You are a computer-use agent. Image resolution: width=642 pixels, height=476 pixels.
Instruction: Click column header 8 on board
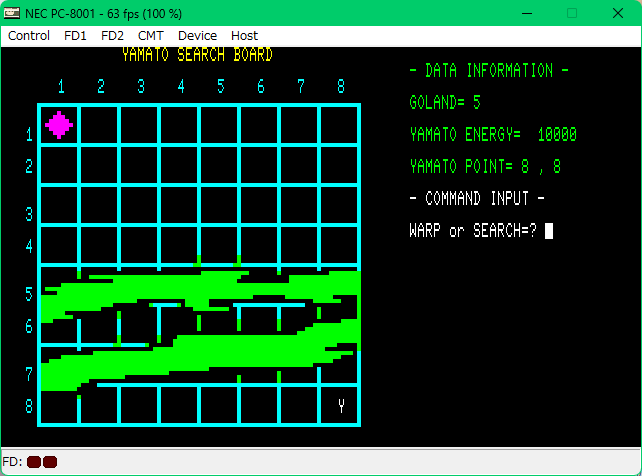coord(341,86)
